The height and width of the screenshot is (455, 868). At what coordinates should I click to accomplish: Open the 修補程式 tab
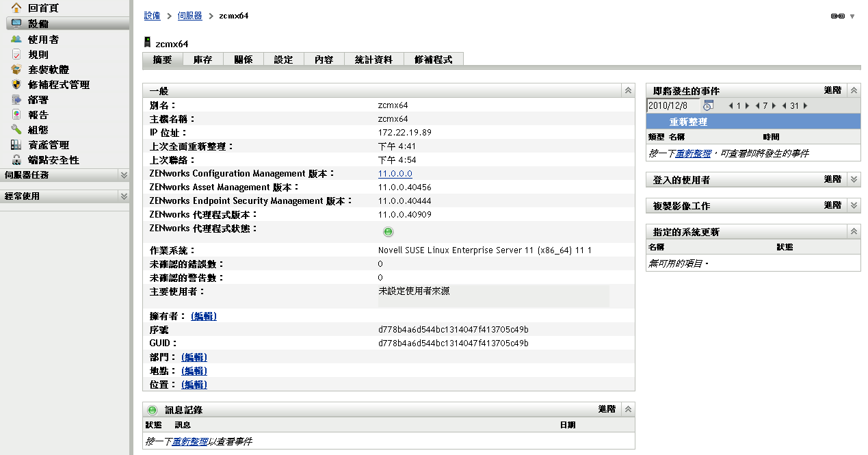click(x=434, y=60)
